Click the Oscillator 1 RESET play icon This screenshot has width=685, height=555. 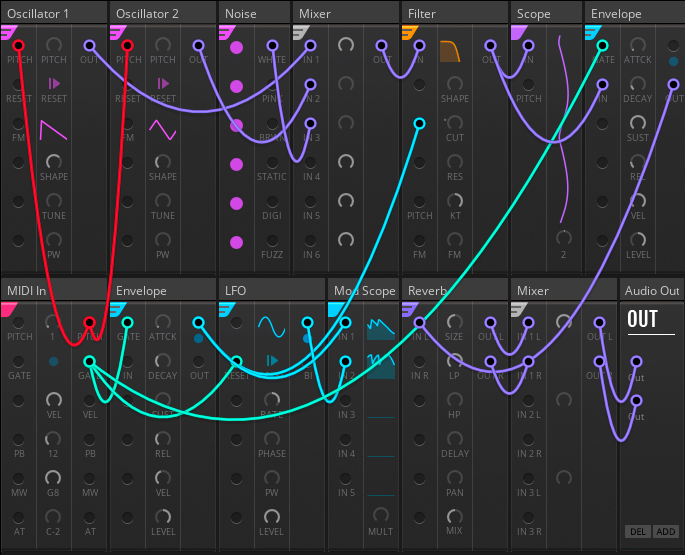tap(54, 84)
